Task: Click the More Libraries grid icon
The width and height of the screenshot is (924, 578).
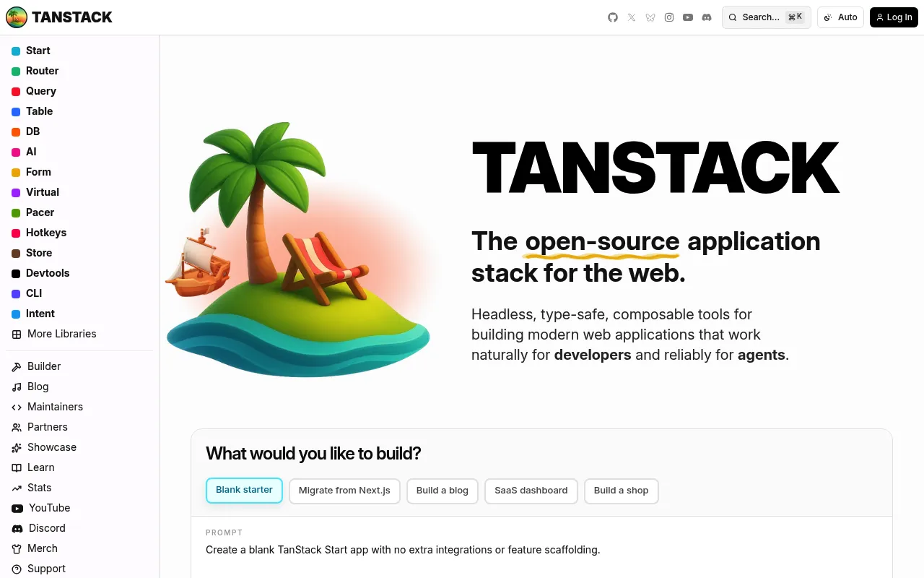Action: (17, 334)
